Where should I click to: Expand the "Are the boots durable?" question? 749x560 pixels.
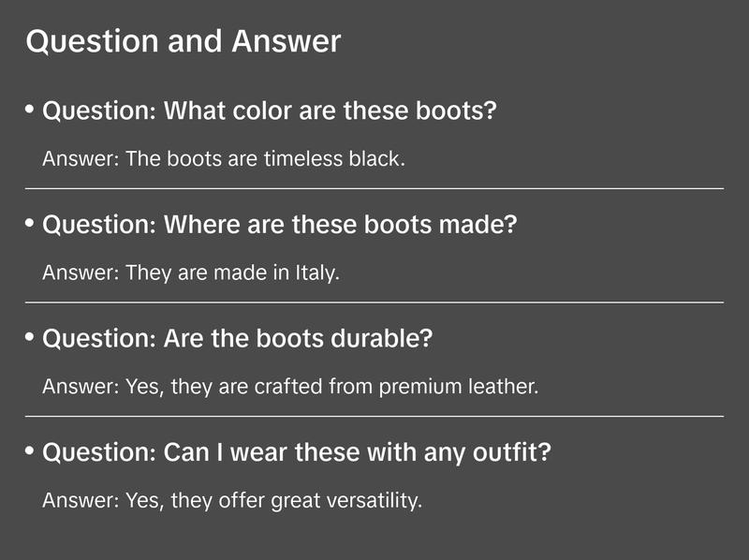tap(238, 339)
